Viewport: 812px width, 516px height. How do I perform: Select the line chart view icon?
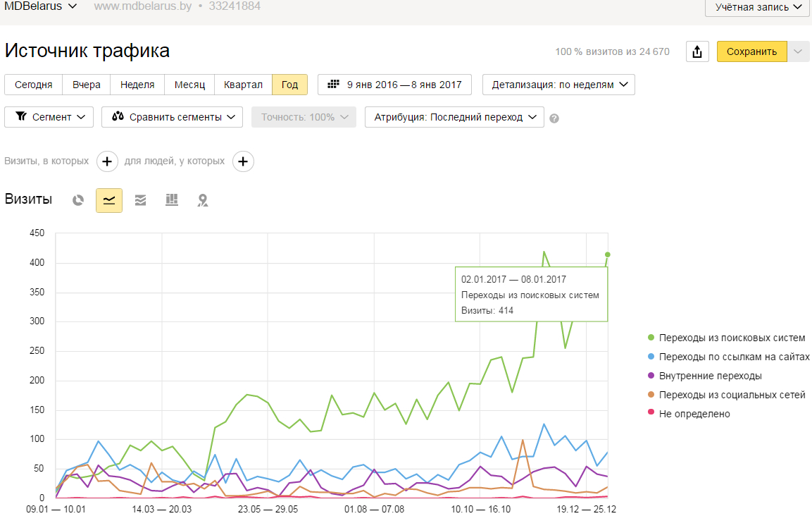109,200
